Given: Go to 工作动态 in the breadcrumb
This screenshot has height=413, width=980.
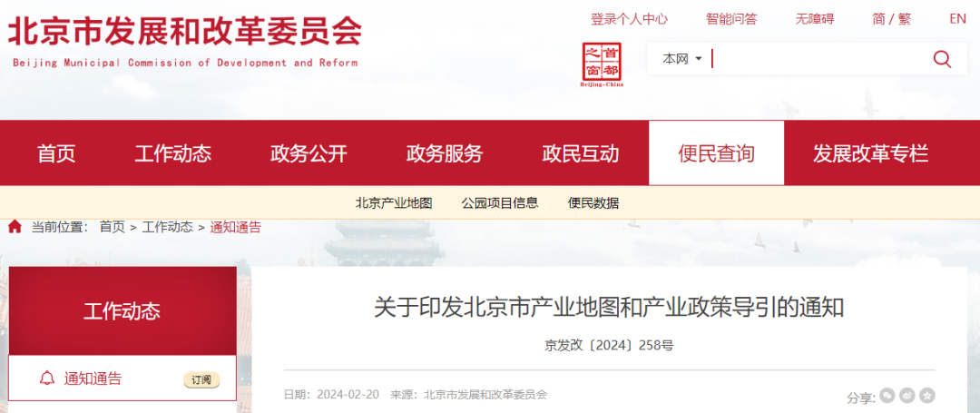Looking at the screenshot, I should tap(167, 227).
